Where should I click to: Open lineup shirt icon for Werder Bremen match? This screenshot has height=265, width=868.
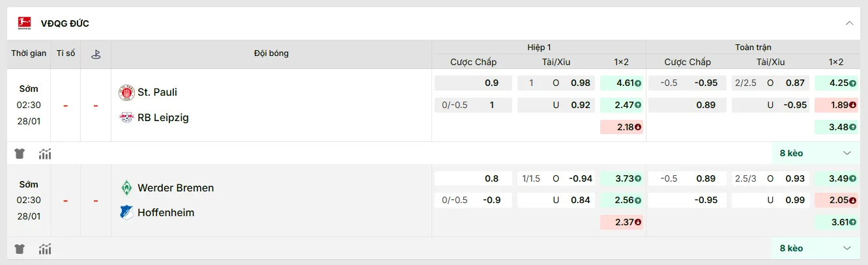pos(20,249)
